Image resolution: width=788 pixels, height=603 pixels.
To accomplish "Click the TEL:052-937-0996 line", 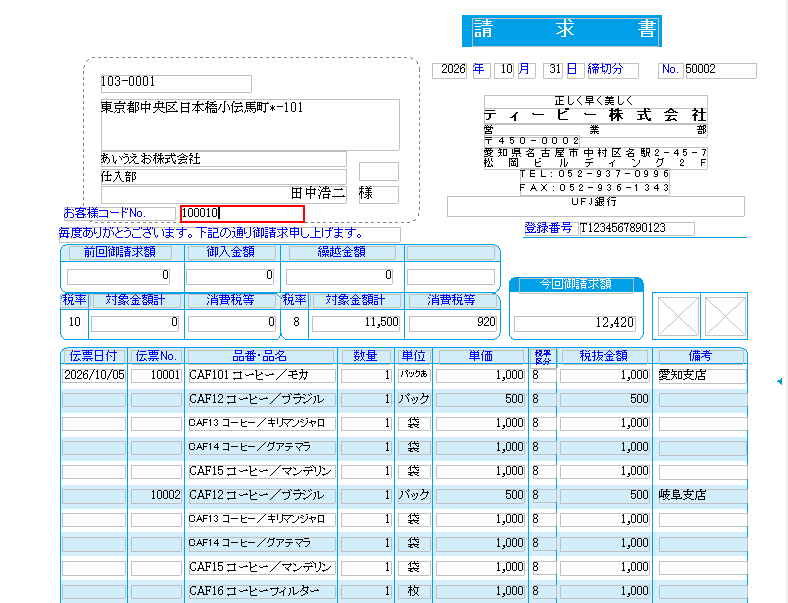I will point(595,174).
